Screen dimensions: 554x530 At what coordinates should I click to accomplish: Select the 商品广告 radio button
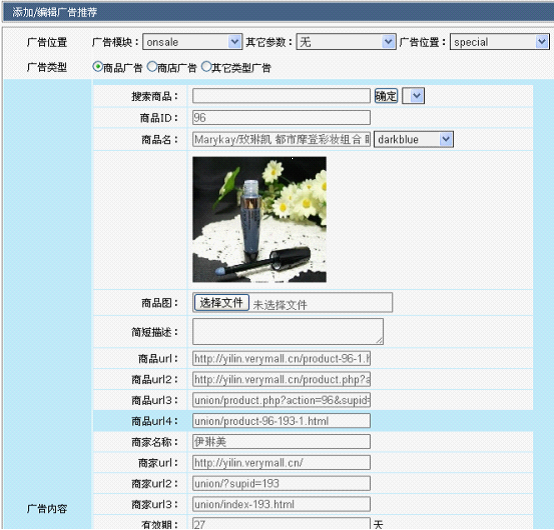pyautogui.click(x=97, y=66)
